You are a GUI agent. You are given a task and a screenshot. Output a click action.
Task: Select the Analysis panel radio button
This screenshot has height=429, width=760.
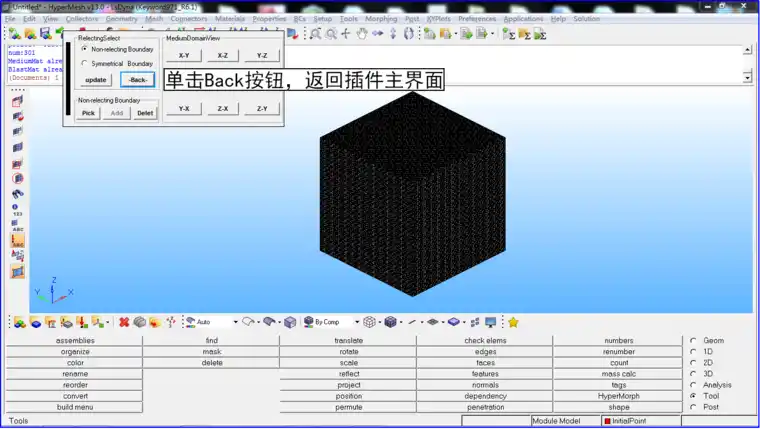tap(693, 385)
